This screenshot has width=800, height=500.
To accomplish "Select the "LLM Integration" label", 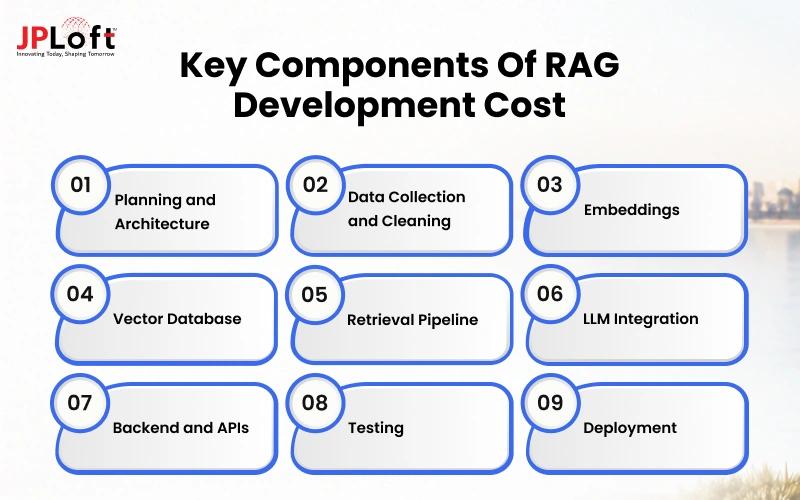I will point(640,319).
